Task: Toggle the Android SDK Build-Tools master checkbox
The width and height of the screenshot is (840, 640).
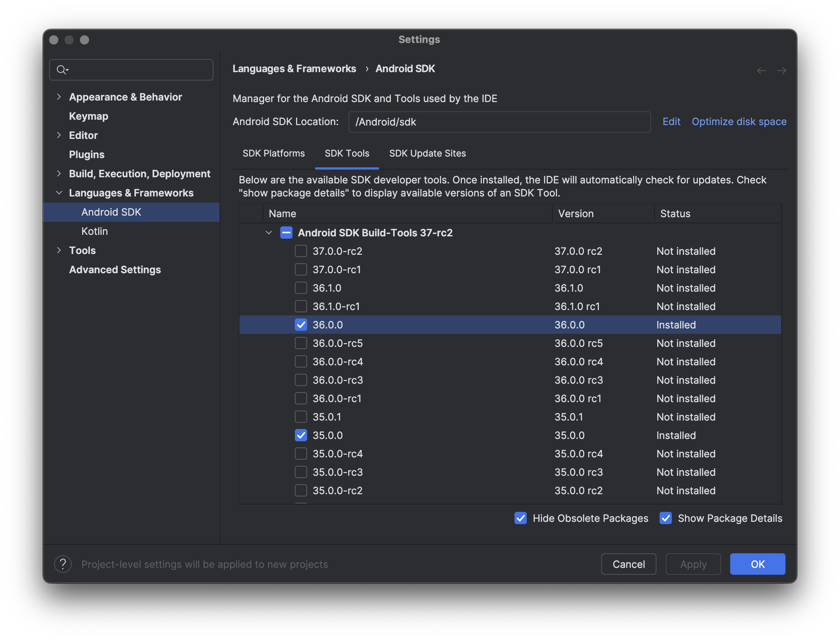Action: (x=286, y=233)
